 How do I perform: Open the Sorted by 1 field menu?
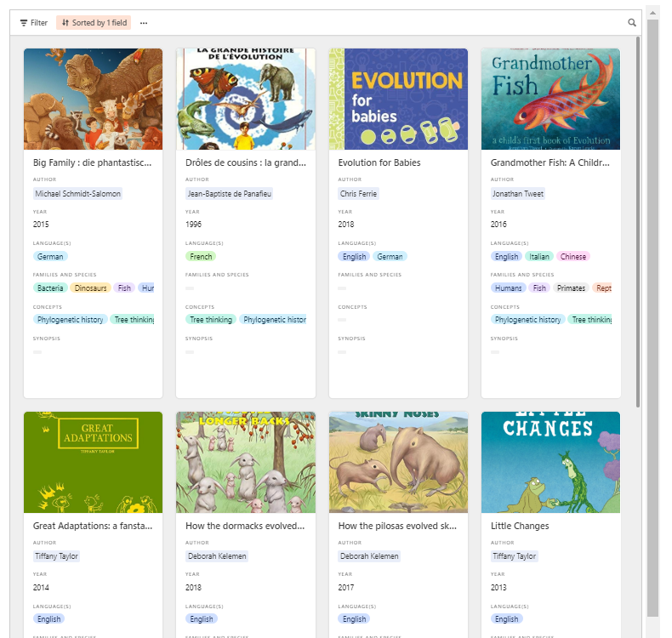click(94, 23)
